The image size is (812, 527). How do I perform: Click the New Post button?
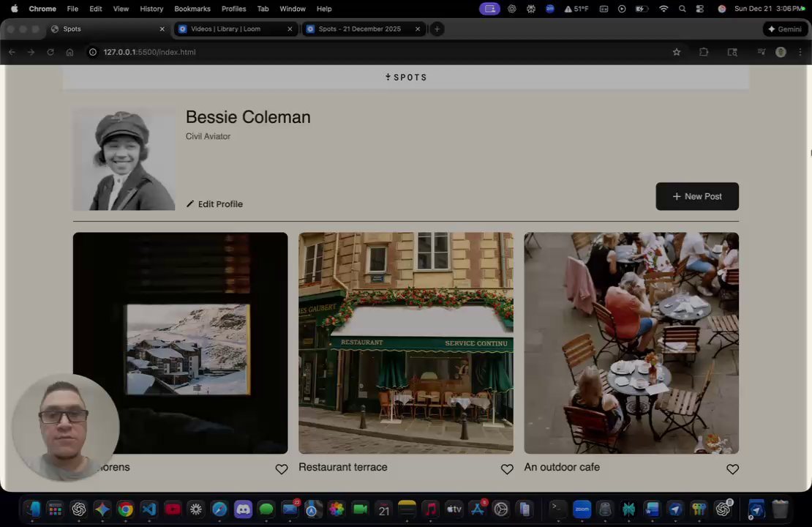[696, 196]
